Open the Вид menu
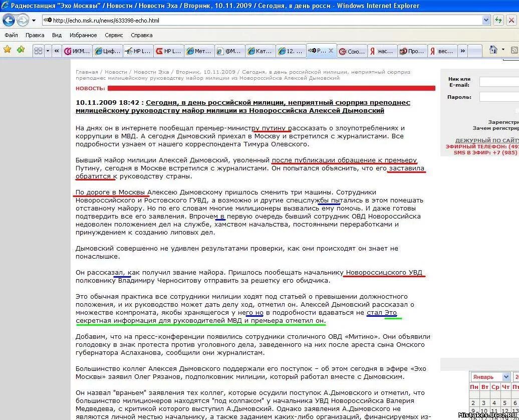 [57, 35]
